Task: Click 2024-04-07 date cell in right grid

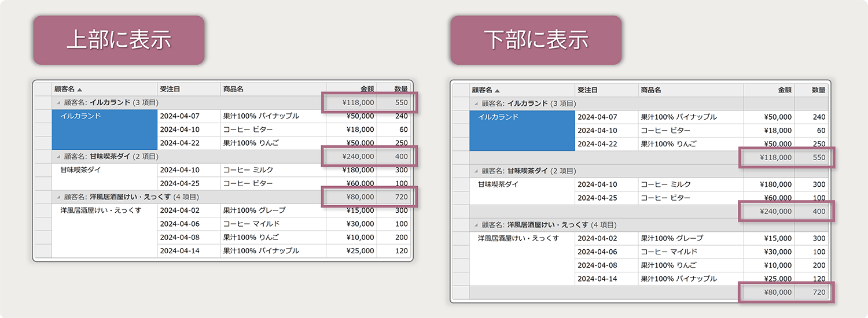Action: pos(597,117)
